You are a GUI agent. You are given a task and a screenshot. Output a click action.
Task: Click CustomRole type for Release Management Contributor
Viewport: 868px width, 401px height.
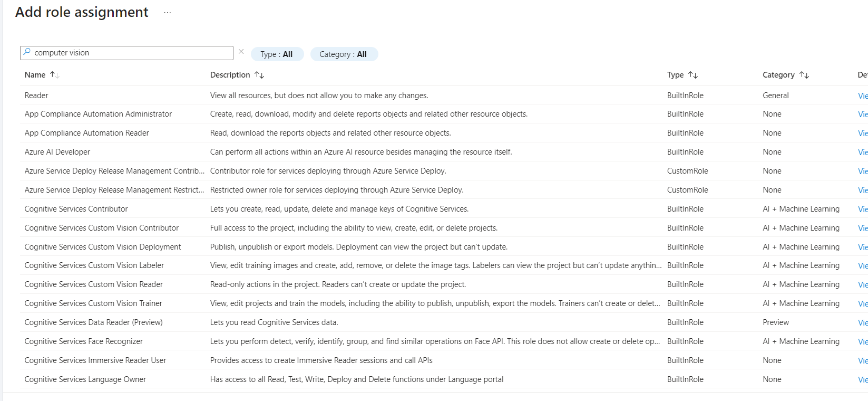click(x=688, y=171)
